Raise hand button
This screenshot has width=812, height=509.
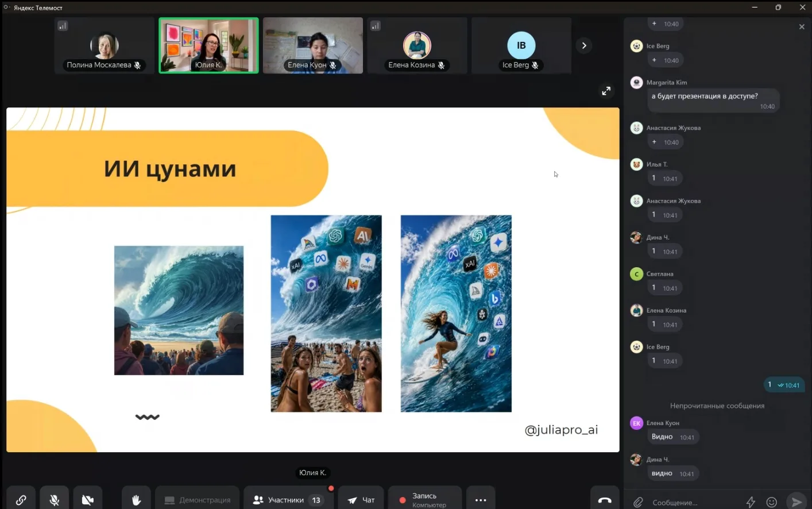click(x=136, y=499)
